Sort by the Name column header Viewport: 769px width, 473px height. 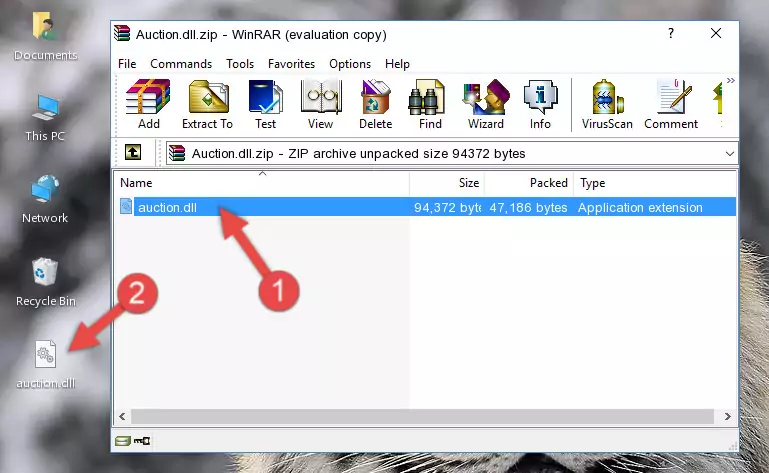pyautogui.click(x=262, y=183)
